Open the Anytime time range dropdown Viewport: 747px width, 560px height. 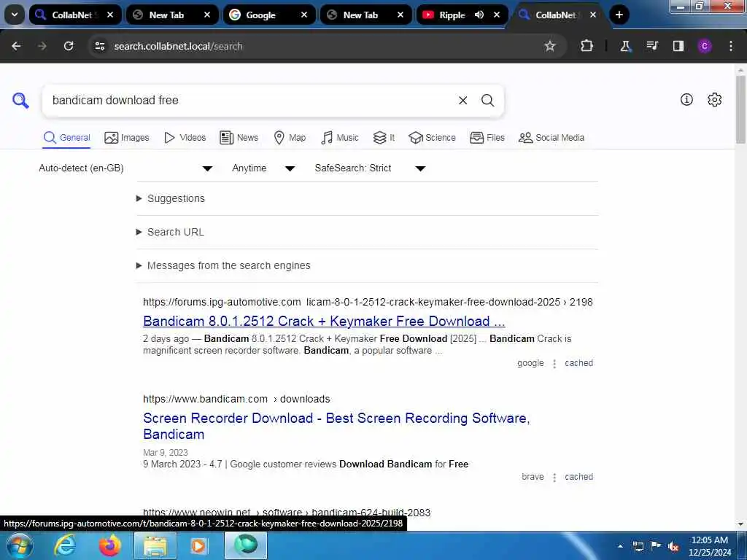(263, 168)
